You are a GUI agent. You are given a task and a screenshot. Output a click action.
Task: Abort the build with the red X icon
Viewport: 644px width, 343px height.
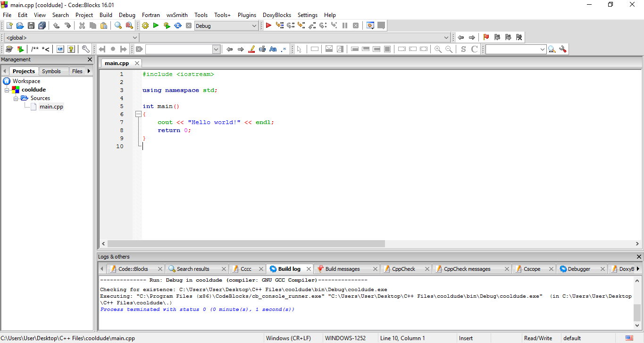pos(188,25)
